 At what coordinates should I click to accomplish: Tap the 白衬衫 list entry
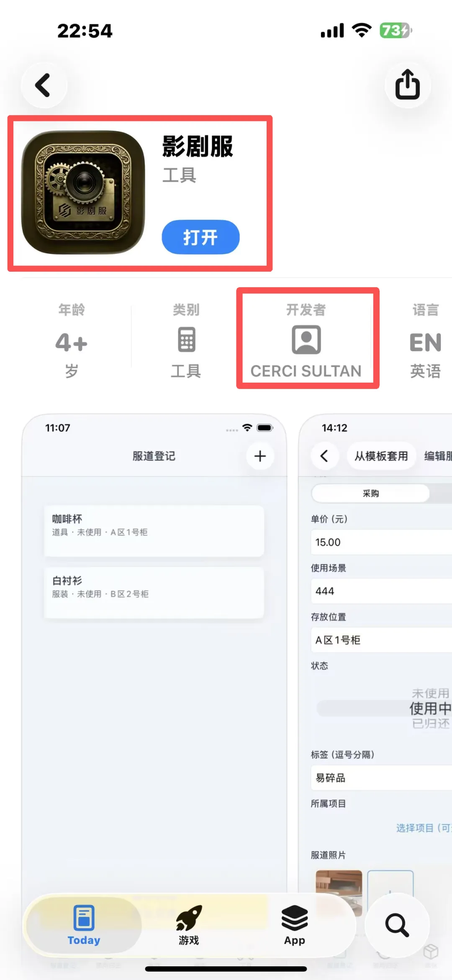tap(154, 592)
